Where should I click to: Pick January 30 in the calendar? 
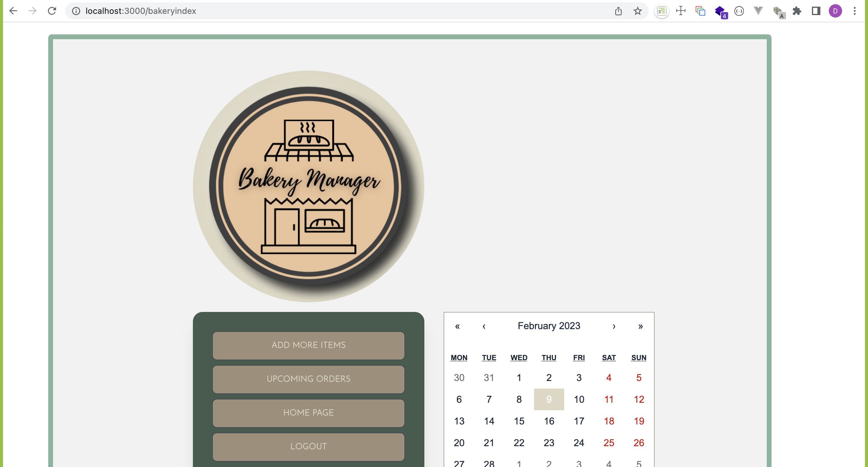[459, 378]
